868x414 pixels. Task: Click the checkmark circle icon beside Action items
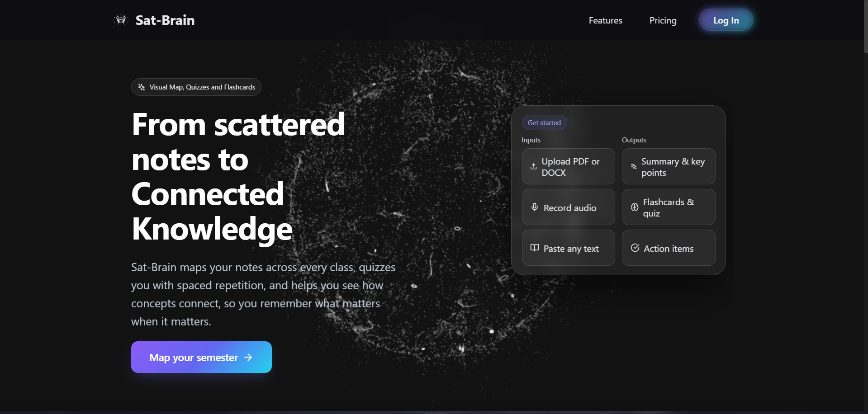click(x=635, y=248)
